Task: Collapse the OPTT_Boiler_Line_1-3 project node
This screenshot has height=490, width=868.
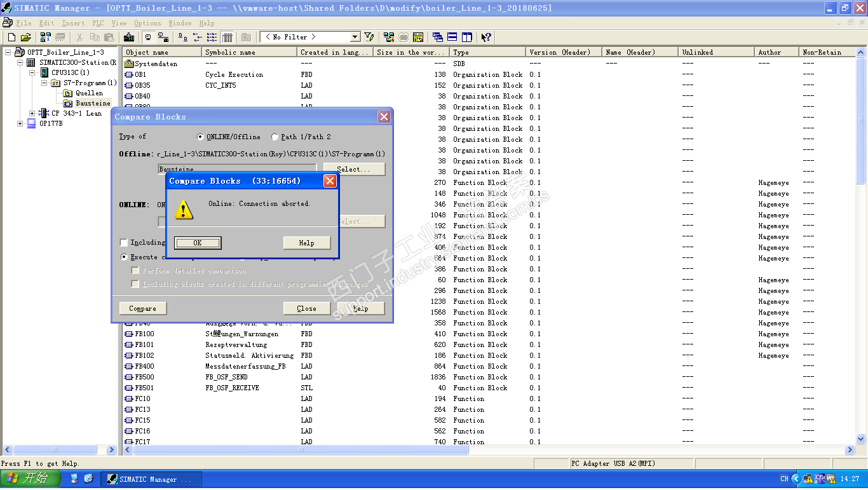Action: 8,52
